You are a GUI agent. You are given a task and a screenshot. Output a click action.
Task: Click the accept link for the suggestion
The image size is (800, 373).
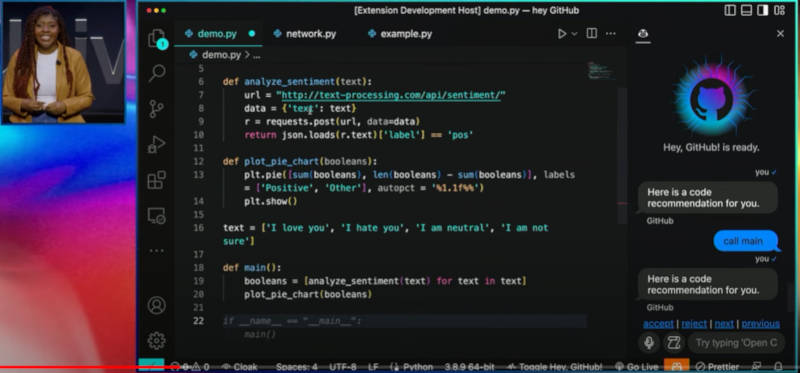coord(658,324)
